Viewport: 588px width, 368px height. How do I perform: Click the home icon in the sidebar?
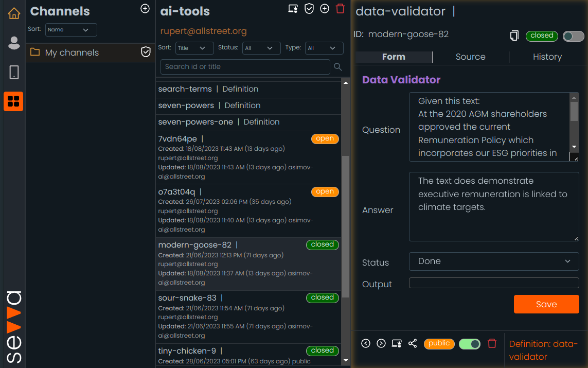[14, 13]
